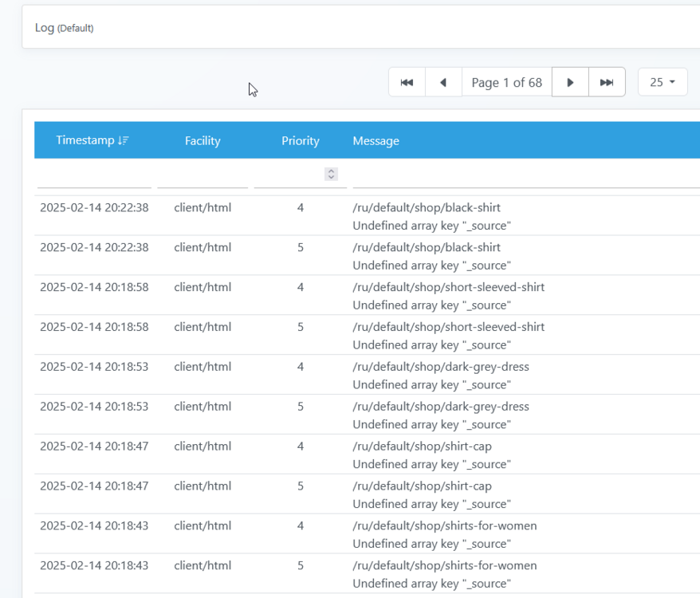Screen dimensions: 700x598
Task: Click the Facility filter input field
Action: (x=203, y=174)
